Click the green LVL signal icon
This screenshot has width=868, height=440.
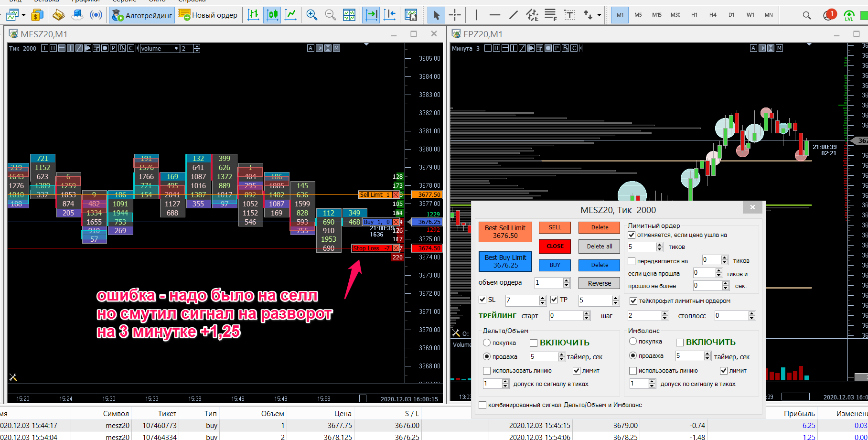point(849,16)
